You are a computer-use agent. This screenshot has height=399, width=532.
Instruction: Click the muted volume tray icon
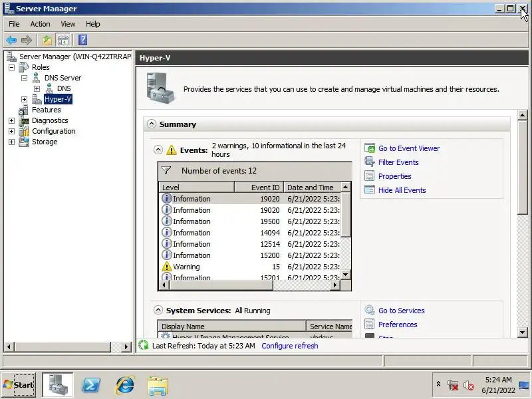point(469,385)
